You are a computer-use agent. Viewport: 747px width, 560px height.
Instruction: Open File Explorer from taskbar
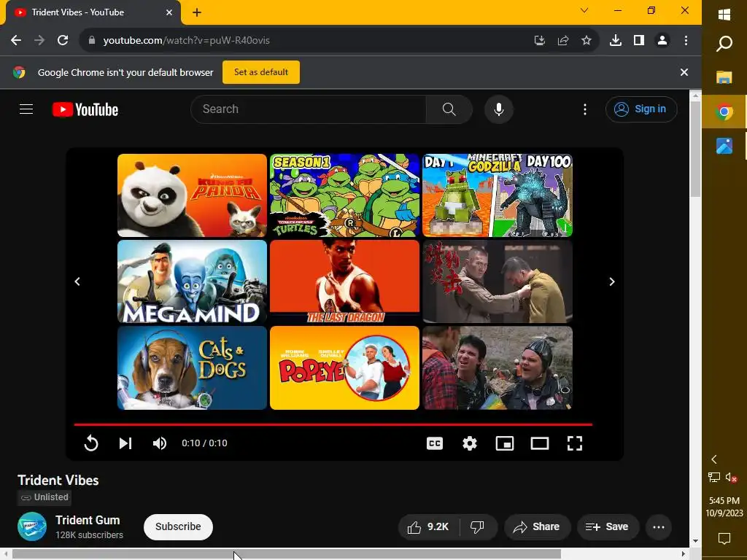tap(724, 77)
